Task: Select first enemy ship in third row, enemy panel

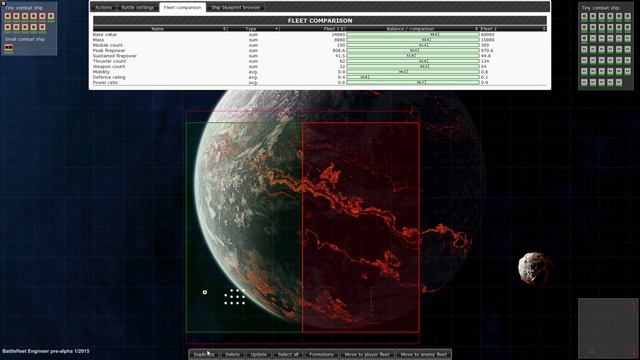Action: pyautogui.click(x=584, y=38)
